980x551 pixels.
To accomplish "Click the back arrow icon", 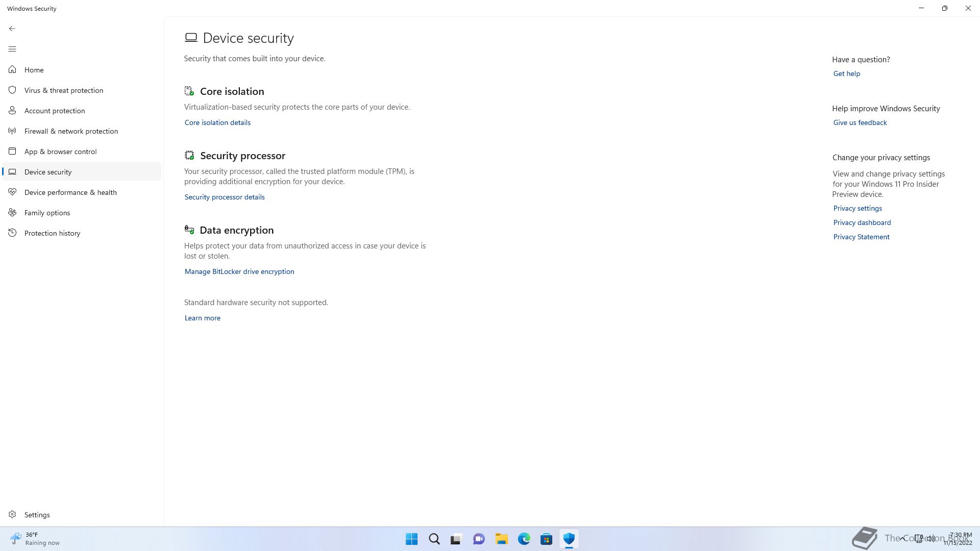I will pyautogui.click(x=12, y=29).
